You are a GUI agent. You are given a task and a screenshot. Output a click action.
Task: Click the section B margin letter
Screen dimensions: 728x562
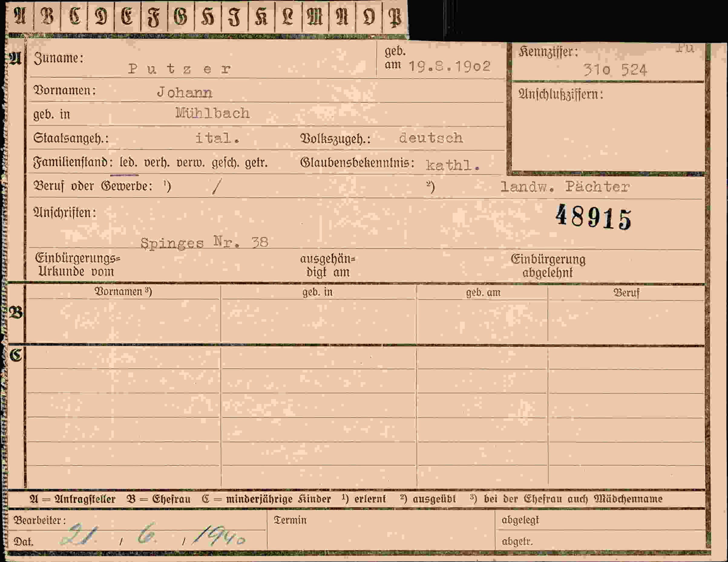[15, 313]
